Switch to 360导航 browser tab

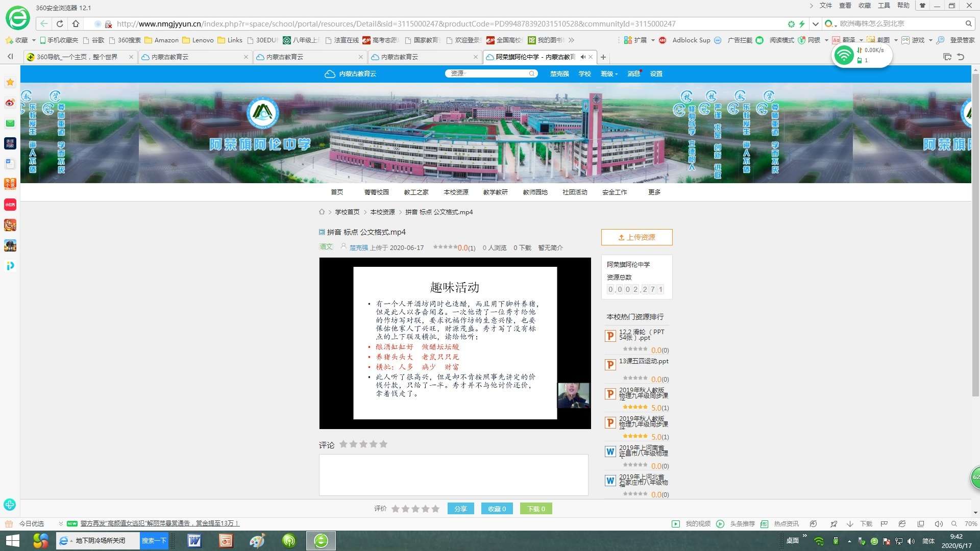point(77,57)
